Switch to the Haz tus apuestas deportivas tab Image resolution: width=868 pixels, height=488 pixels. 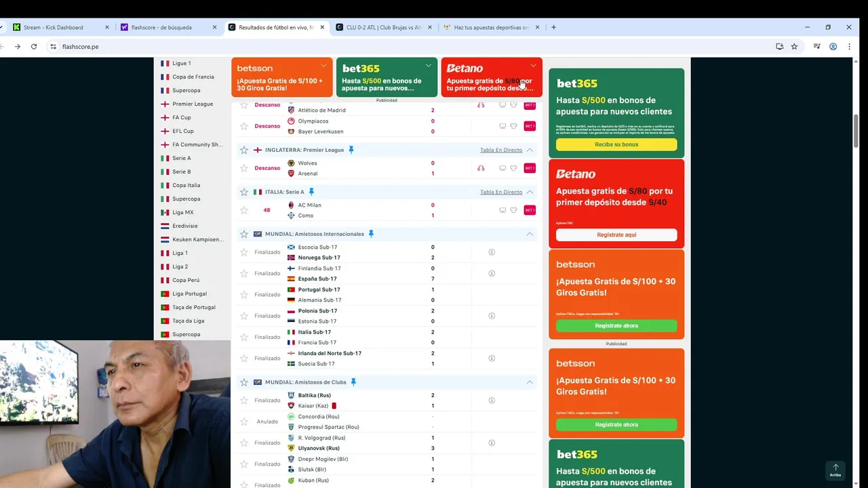(x=492, y=28)
